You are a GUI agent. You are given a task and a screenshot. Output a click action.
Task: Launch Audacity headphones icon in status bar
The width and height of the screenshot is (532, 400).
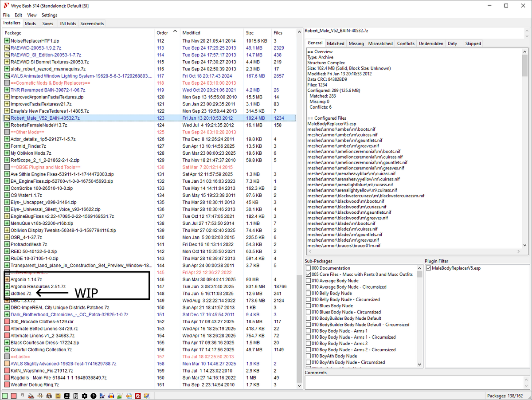(111, 396)
